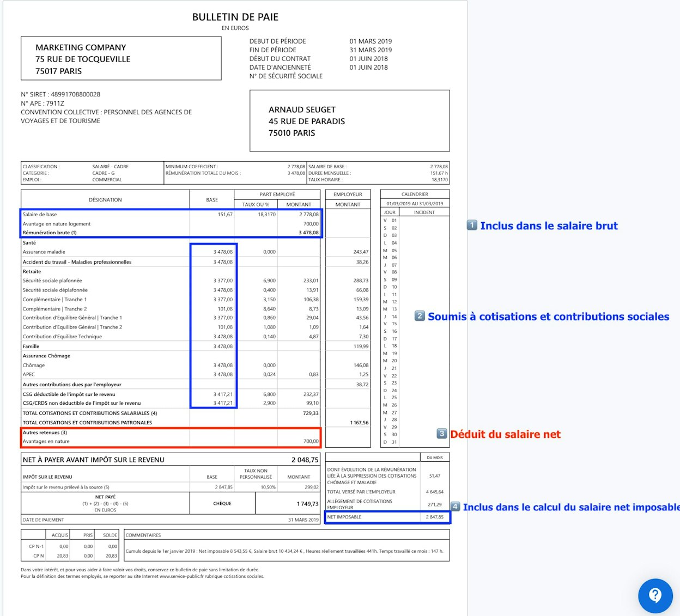This screenshot has height=616, width=680.
Task: Click 'Sécurité sociale plafonnée' row label
Action: pos(52,281)
